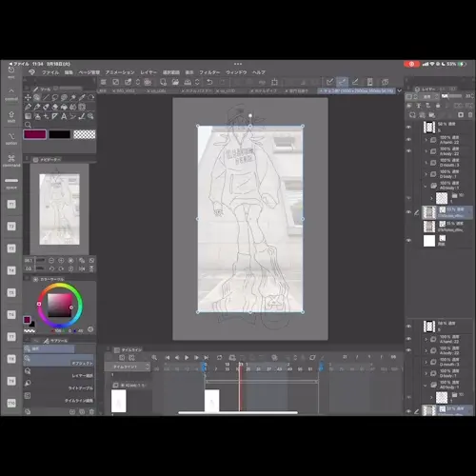Tap the command edge key
The height and width of the screenshot is (476, 476).
11,160
